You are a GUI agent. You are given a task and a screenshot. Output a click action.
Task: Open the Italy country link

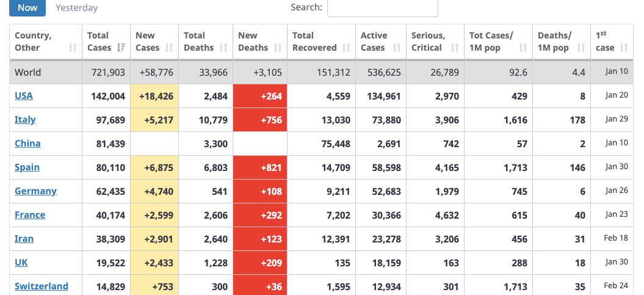25,120
